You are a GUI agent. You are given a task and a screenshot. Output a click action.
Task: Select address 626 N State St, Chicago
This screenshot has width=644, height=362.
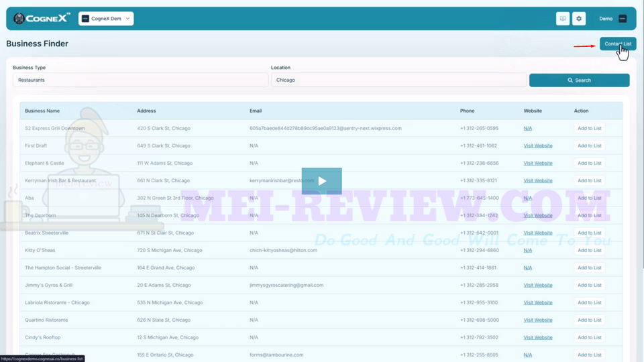[x=164, y=320]
